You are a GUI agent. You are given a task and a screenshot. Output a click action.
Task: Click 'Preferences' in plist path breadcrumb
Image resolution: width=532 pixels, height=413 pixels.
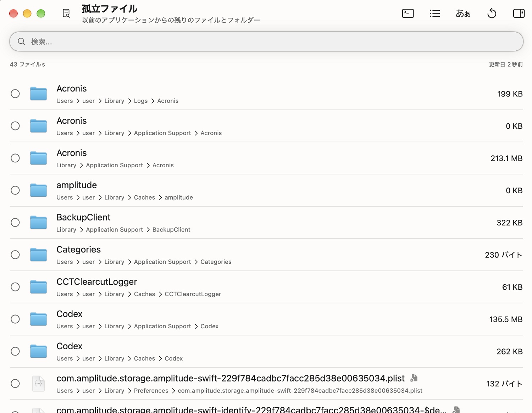151,391
